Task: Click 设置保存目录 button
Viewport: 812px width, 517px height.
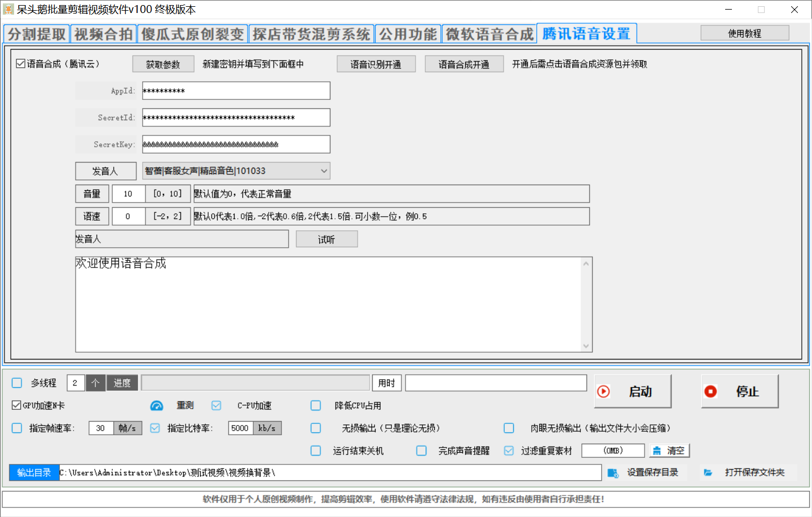Action: (646, 472)
